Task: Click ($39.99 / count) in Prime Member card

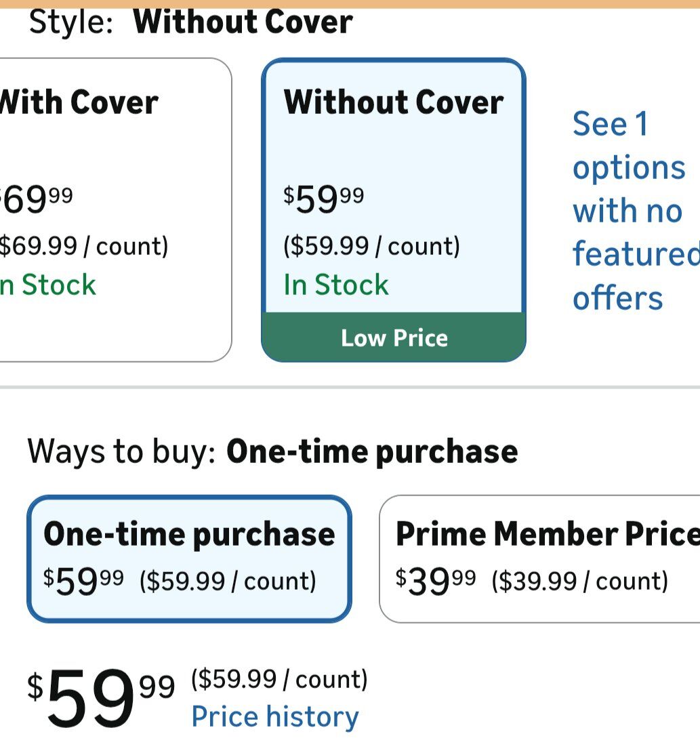Action: coord(579,582)
